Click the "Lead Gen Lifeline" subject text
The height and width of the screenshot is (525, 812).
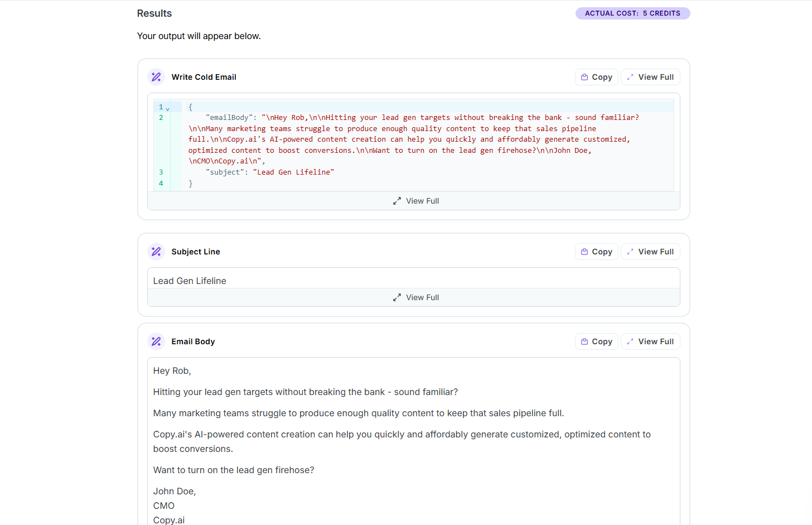coord(190,281)
